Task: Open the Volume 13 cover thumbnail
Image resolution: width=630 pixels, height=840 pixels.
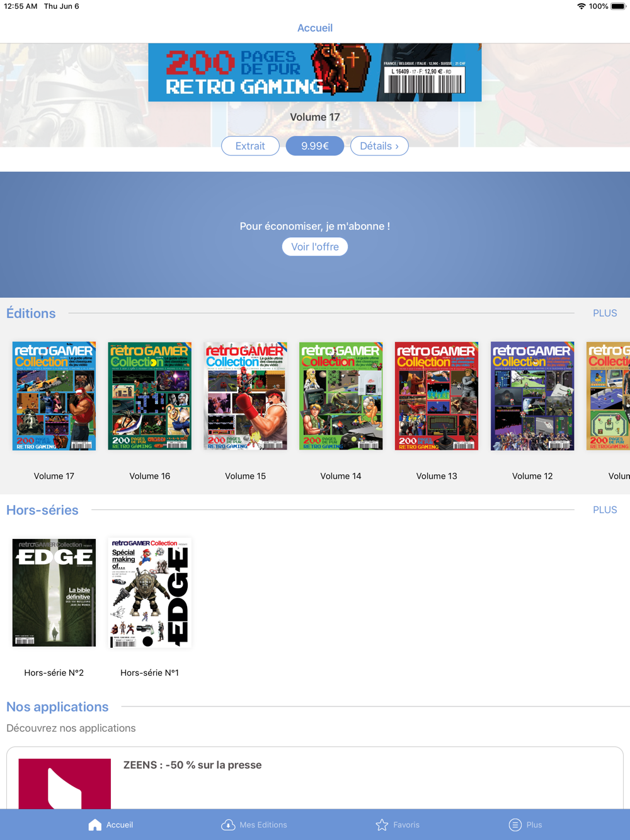Action: (437, 396)
